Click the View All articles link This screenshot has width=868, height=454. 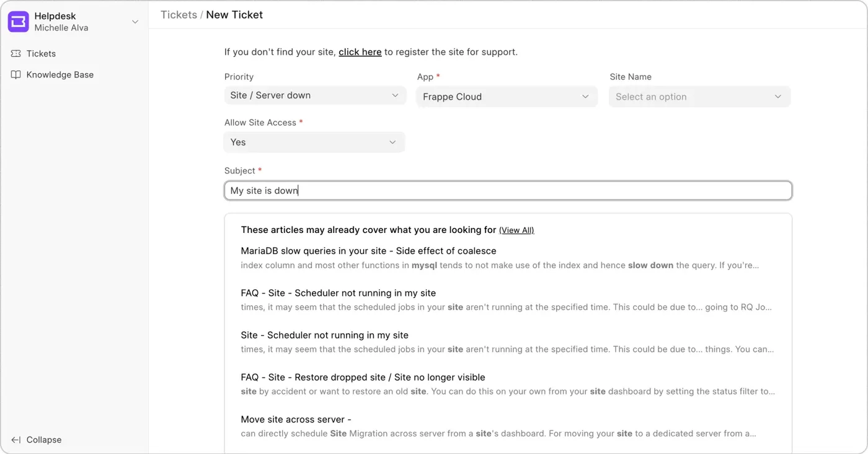pyautogui.click(x=516, y=230)
